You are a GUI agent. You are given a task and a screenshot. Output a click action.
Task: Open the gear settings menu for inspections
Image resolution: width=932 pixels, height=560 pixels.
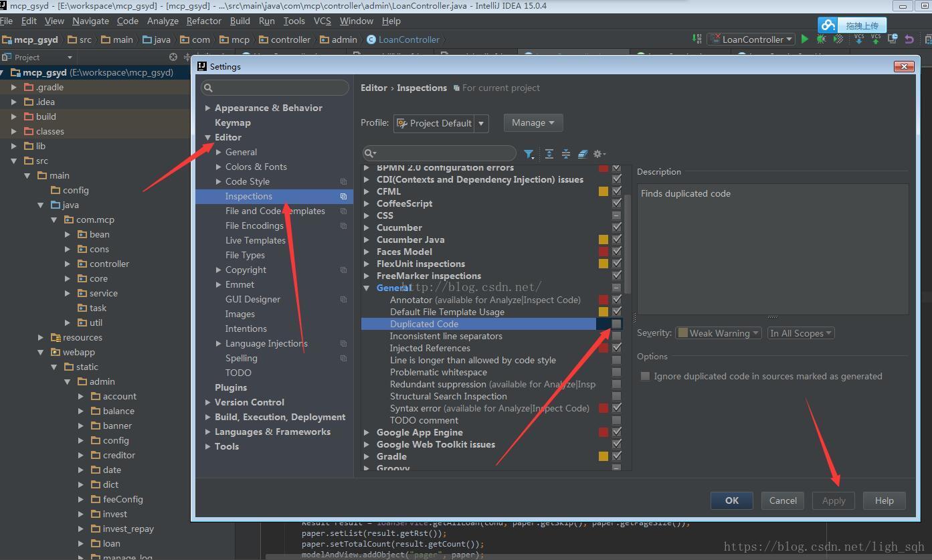pos(599,154)
